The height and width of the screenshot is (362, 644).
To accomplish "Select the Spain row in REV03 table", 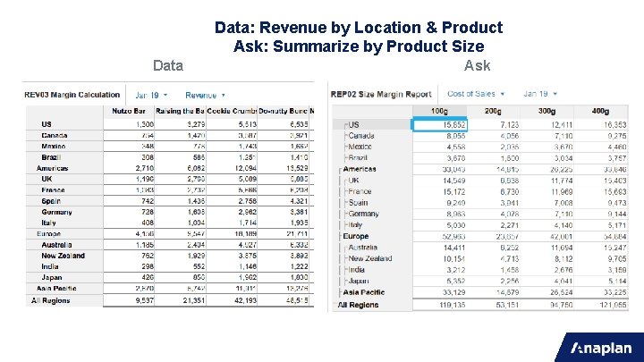I will pos(51,201).
